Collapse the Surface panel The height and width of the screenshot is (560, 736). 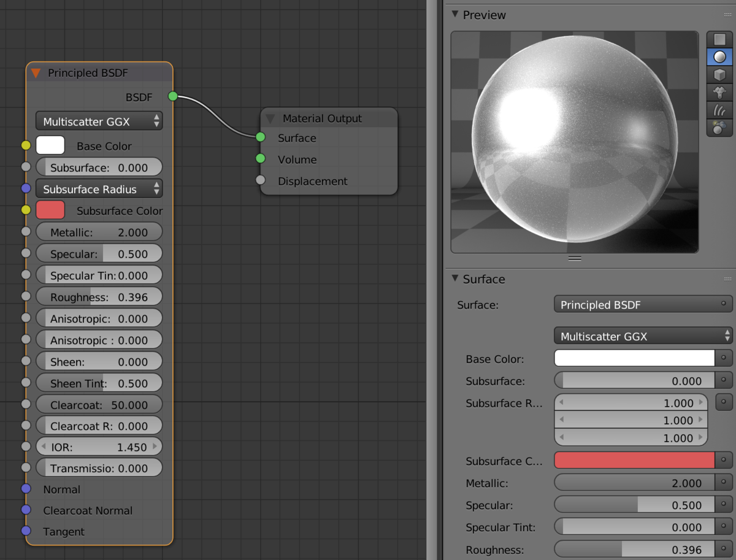(x=454, y=278)
